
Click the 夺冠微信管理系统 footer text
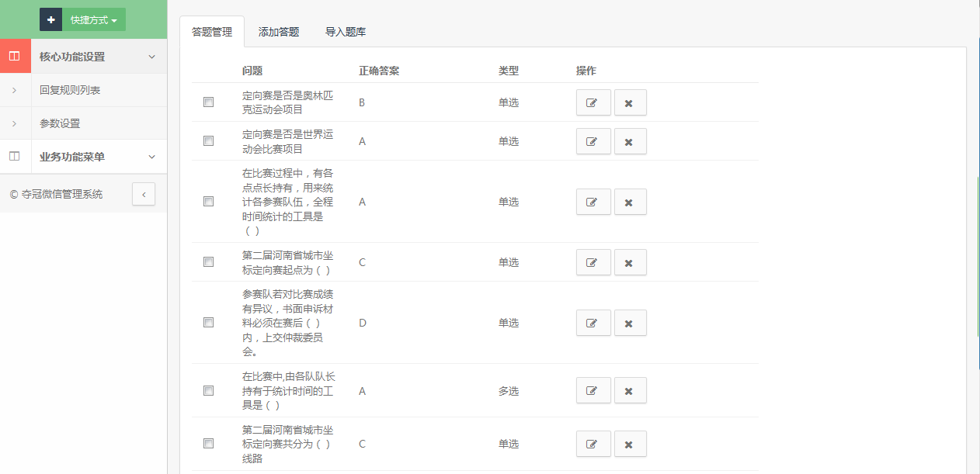[61, 194]
